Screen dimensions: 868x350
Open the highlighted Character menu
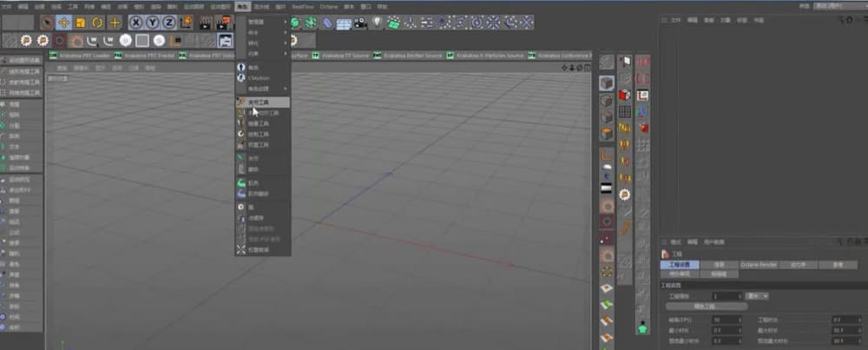242,7
